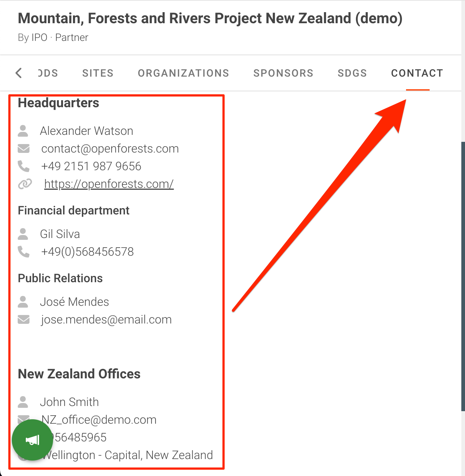
Task: Switch to the Sites tab
Action: click(98, 73)
